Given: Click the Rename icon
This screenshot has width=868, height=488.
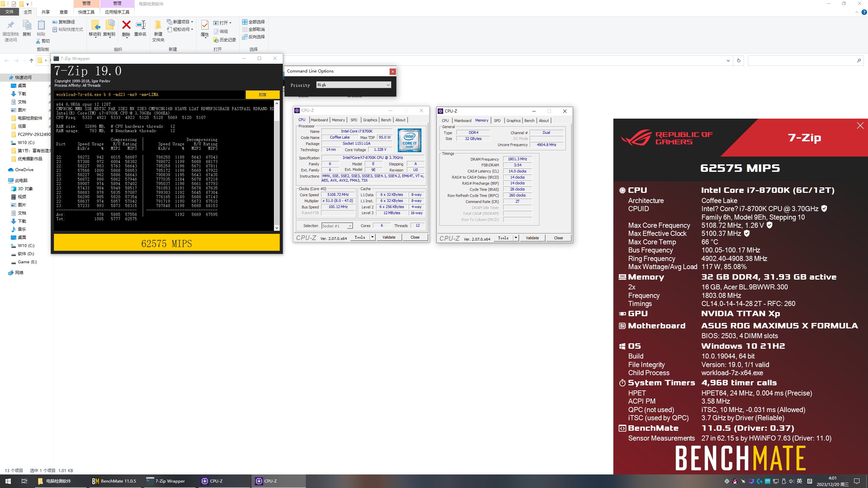Looking at the screenshot, I should click(x=140, y=25).
